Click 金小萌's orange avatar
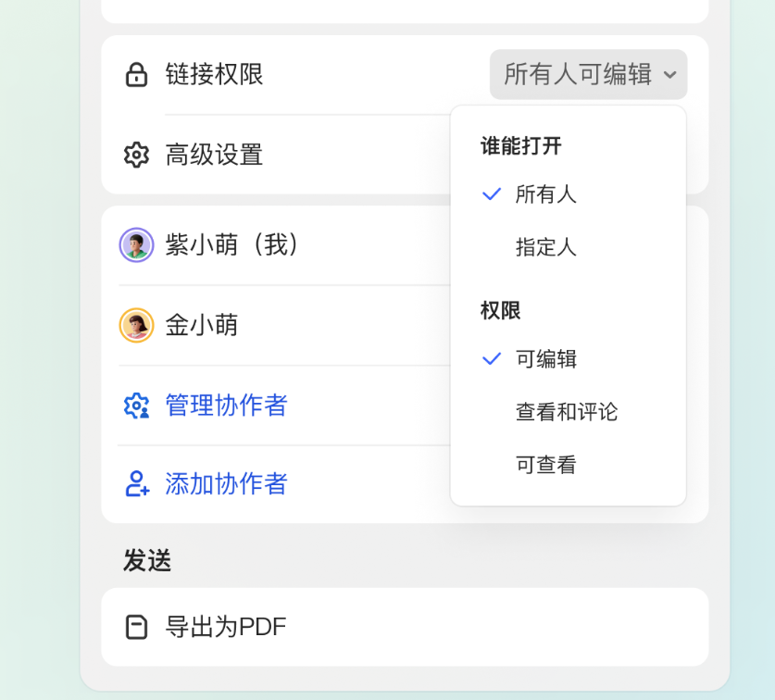 136,325
